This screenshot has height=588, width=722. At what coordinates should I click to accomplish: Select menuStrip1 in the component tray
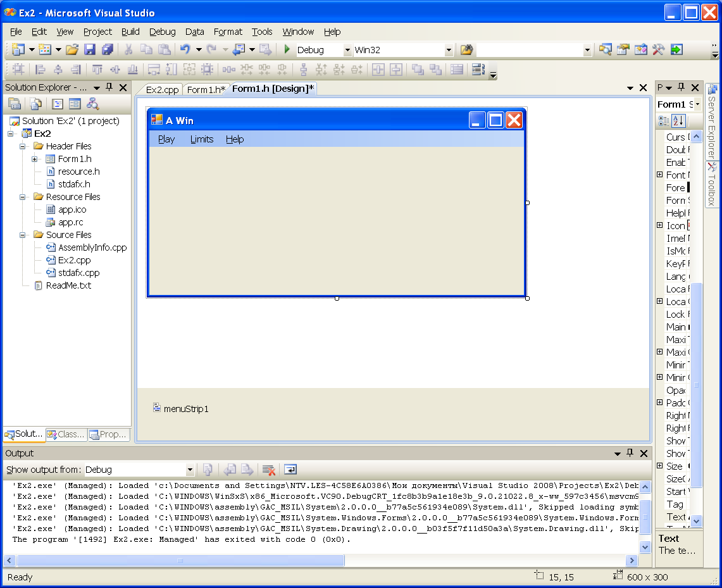coord(180,408)
